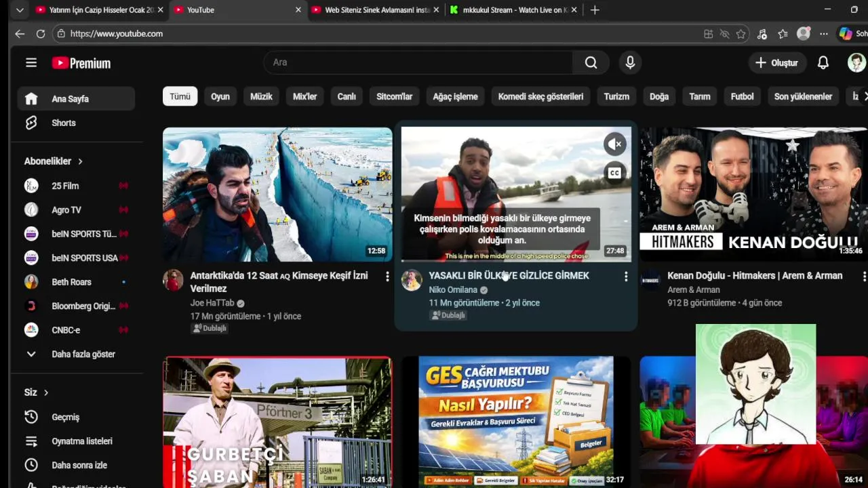Go to Ana Sayfa in sidebar
Image resolution: width=868 pixels, height=488 pixels.
coord(76,99)
